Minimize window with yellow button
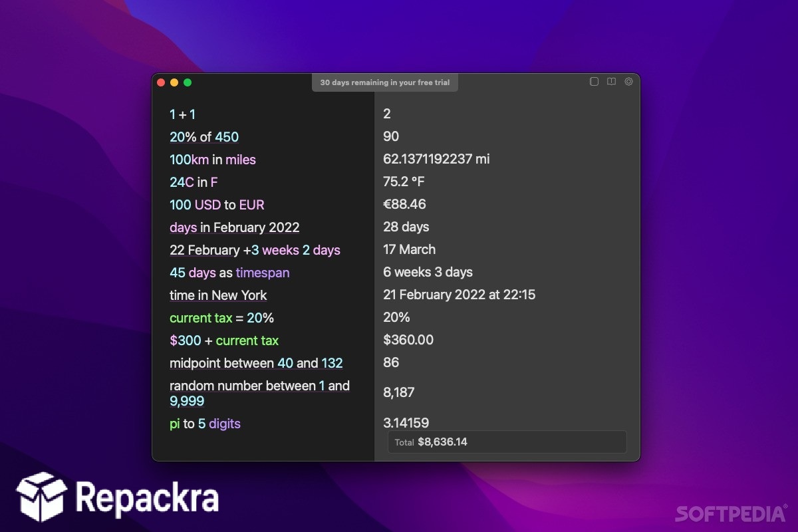Screen dimensions: 798x532 174,82
